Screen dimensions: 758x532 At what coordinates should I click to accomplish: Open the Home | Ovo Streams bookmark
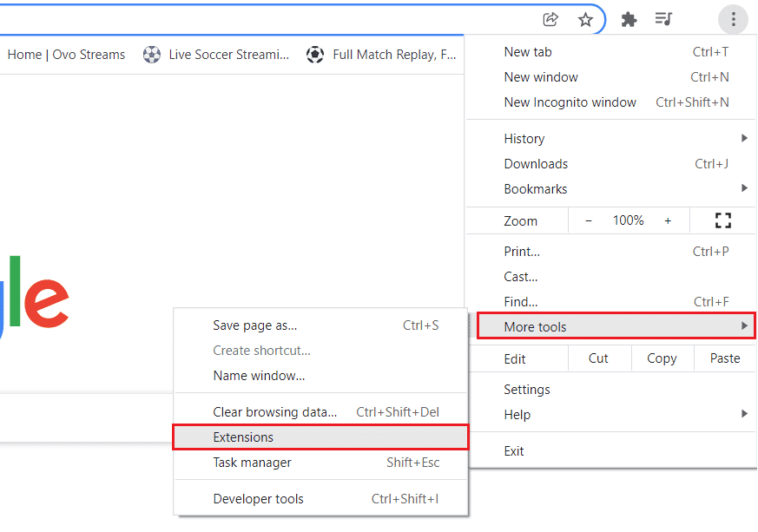66,55
